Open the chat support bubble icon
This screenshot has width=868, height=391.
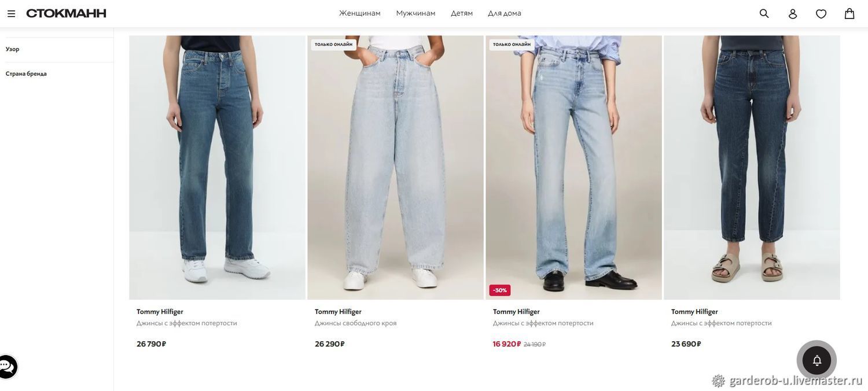click(6, 367)
